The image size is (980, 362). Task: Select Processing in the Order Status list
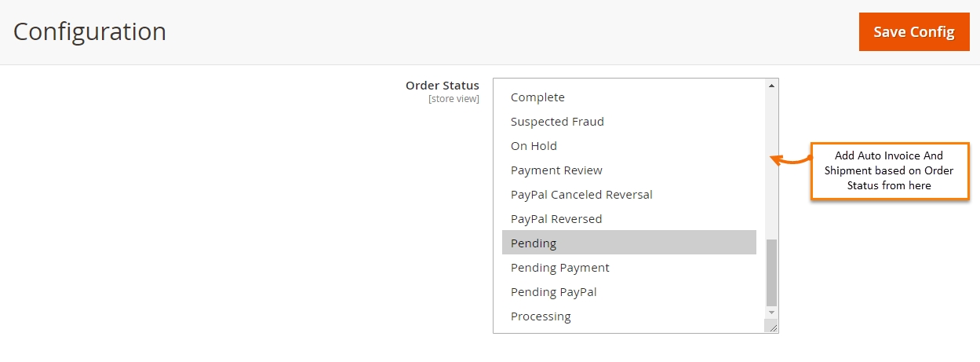tap(541, 316)
